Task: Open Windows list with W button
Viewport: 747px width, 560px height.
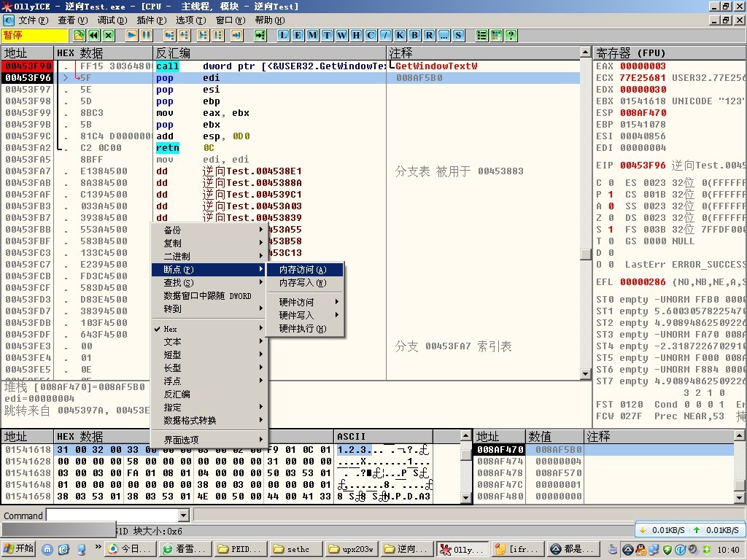Action: [x=341, y=35]
